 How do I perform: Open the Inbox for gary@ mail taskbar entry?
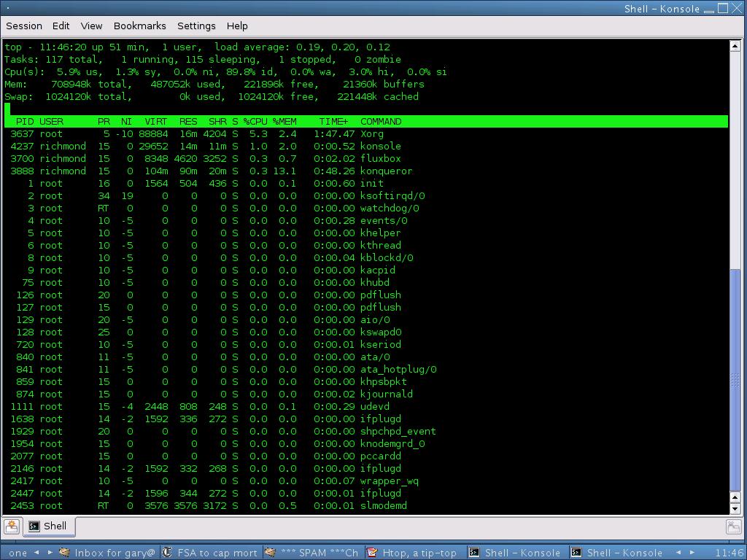[x=108, y=553]
